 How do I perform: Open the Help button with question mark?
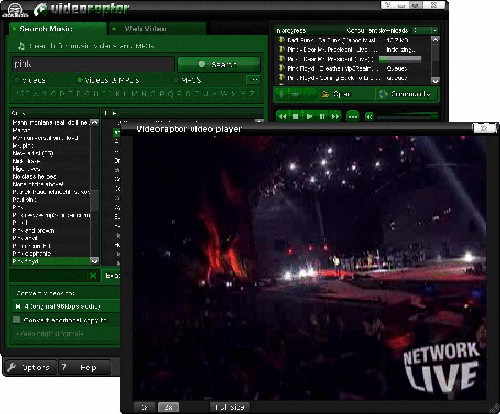tap(85, 367)
